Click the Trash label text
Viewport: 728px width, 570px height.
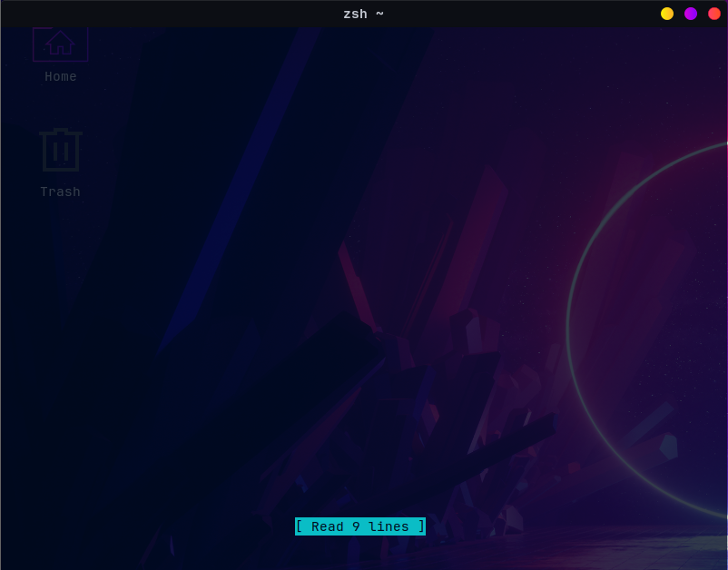60,192
